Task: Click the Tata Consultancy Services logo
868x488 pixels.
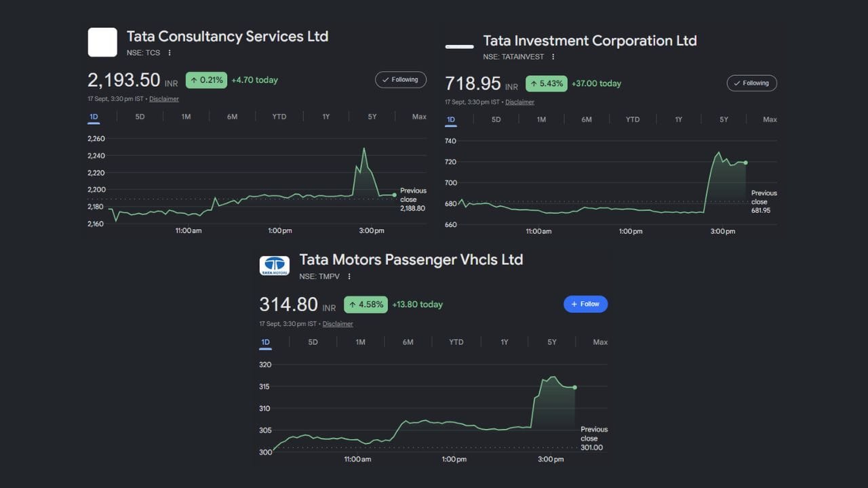Action: coord(102,42)
